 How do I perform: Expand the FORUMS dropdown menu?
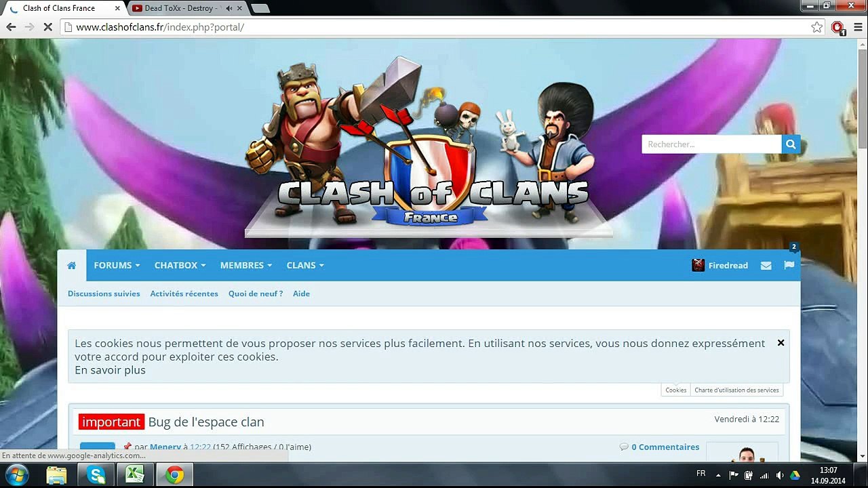coord(117,265)
